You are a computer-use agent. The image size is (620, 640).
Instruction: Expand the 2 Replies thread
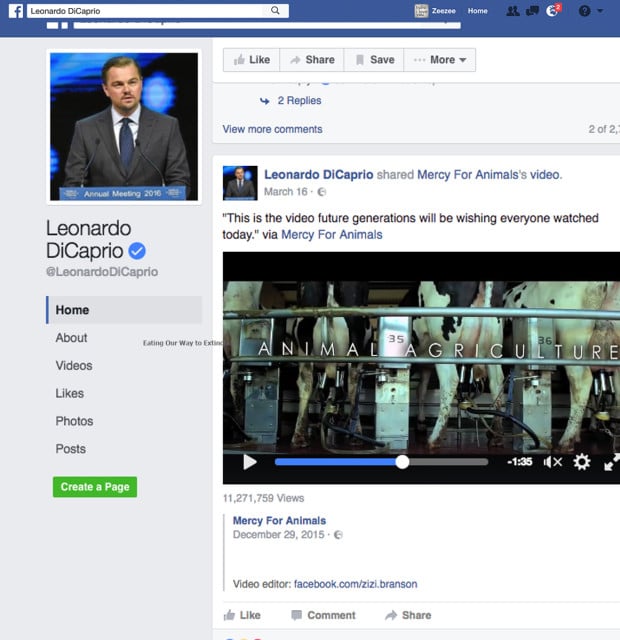coord(299,100)
